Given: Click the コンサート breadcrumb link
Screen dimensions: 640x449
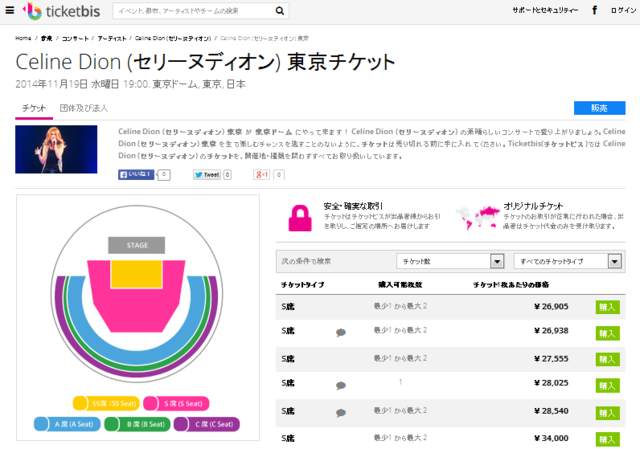Looking at the screenshot, I should click(75, 38).
